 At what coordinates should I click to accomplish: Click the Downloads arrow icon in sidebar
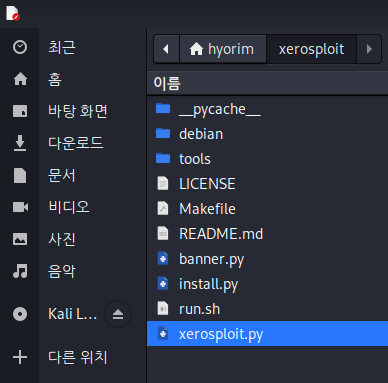pyautogui.click(x=20, y=143)
